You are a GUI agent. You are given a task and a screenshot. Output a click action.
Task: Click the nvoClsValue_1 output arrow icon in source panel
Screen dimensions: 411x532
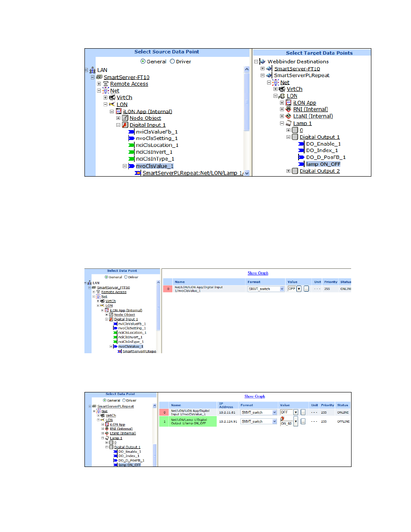point(131,166)
